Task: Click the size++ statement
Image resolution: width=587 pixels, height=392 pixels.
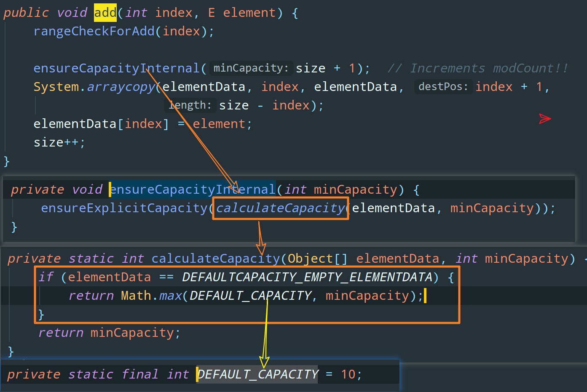Action: pos(59,142)
